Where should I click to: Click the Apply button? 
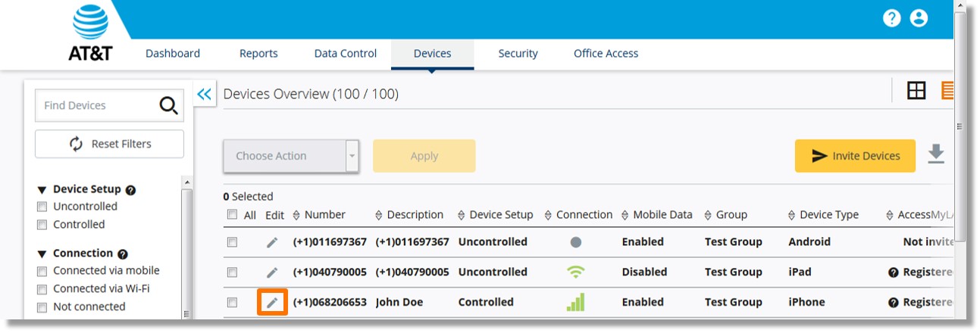click(x=424, y=156)
